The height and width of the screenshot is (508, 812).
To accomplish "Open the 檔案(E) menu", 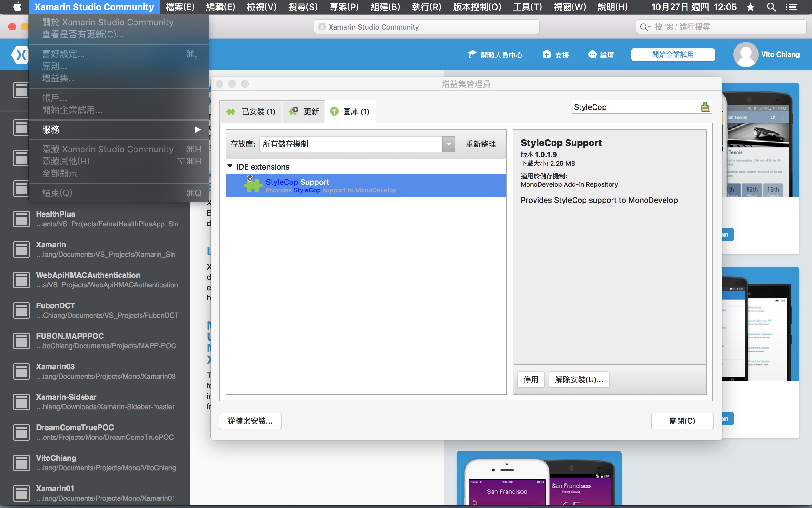I will pos(180,7).
